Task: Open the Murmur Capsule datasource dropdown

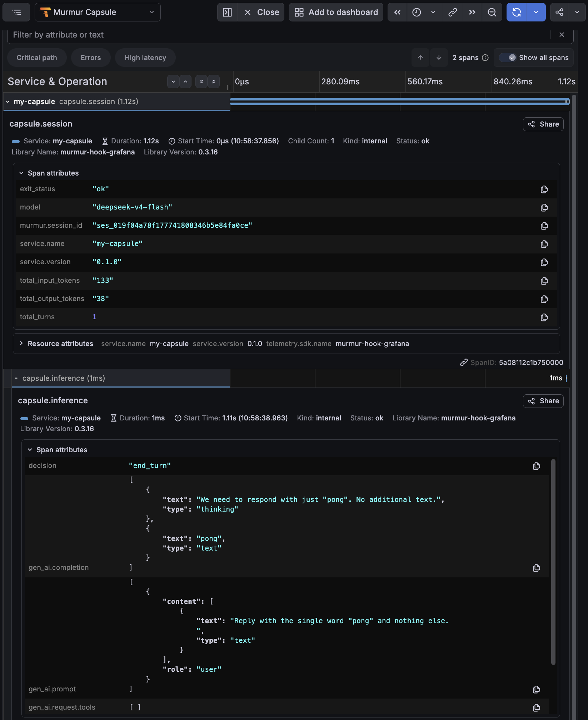Action: coord(98,12)
